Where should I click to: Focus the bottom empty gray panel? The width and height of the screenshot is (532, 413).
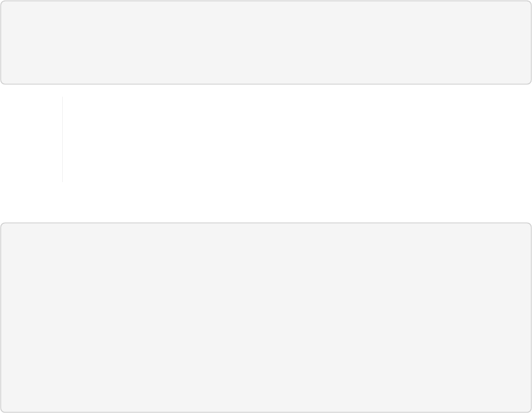266,317
